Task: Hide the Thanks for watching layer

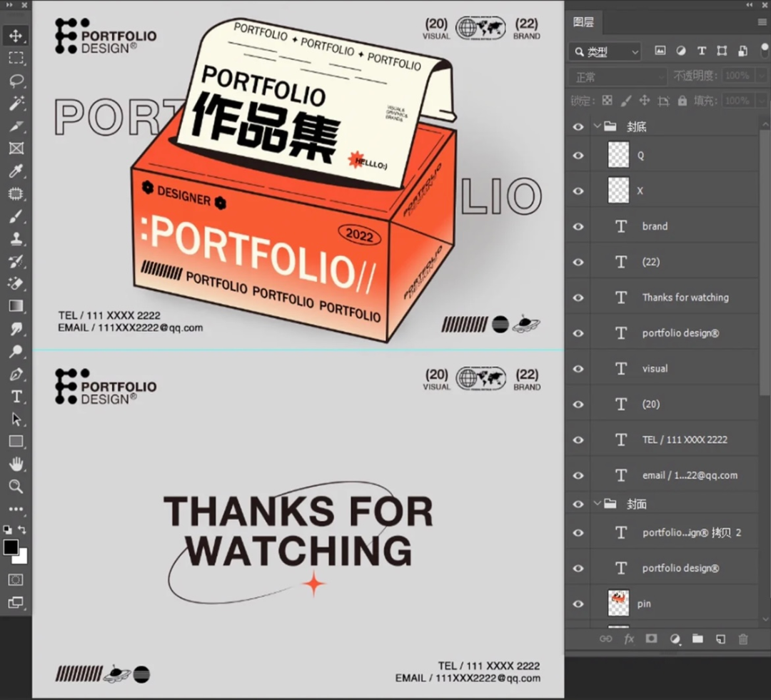Action: pyautogui.click(x=578, y=298)
